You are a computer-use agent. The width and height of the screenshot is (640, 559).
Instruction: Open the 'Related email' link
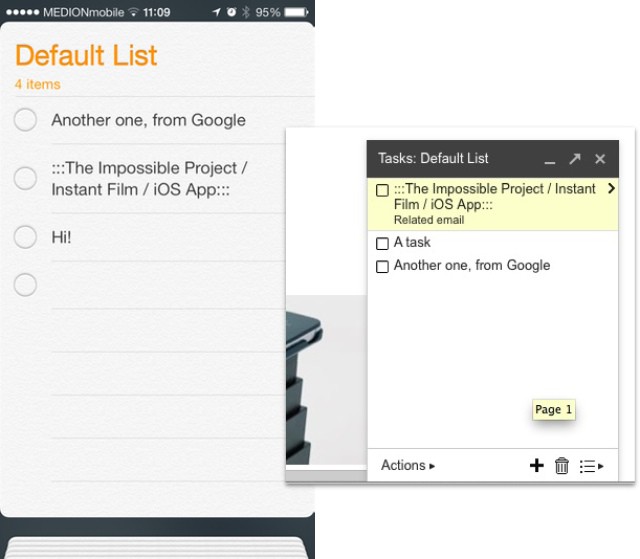(x=429, y=220)
